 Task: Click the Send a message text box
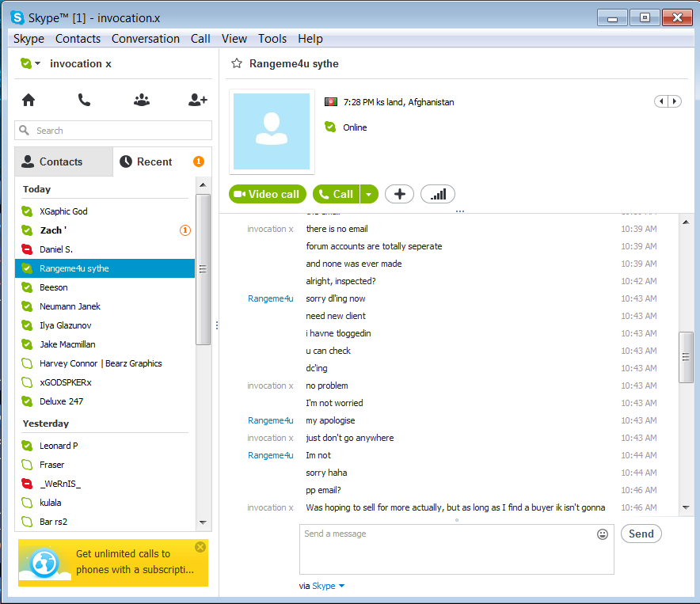pyautogui.click(x=456, y=549)
